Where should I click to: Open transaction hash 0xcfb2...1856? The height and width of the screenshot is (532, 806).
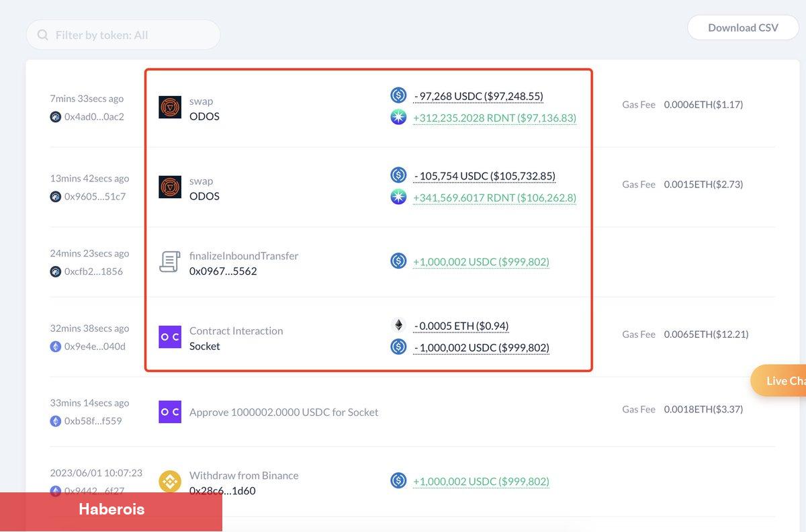click(x=93, y=271)
